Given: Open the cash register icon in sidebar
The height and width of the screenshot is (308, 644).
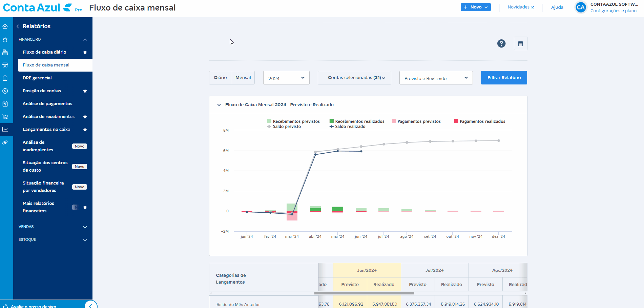Looking at the screenshot, I should tap(5, 52).
